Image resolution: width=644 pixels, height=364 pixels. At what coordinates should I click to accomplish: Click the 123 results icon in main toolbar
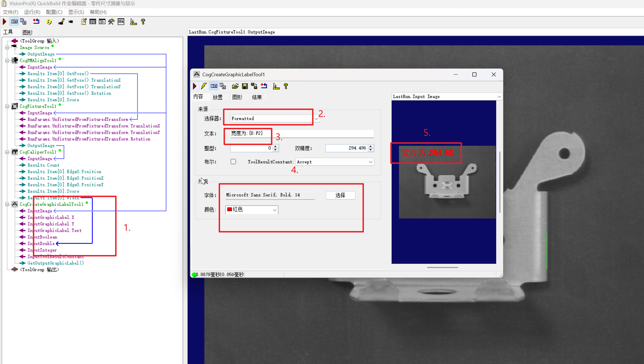click(x=93, y=22)
